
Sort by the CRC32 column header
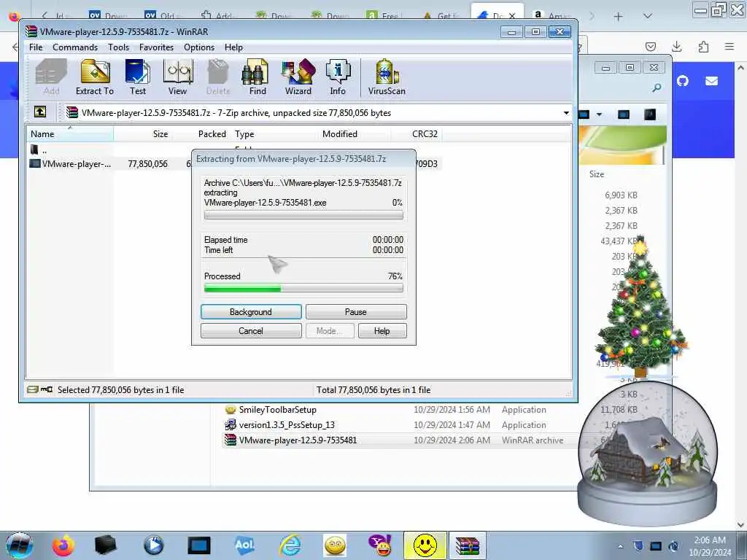coord(416,134)
